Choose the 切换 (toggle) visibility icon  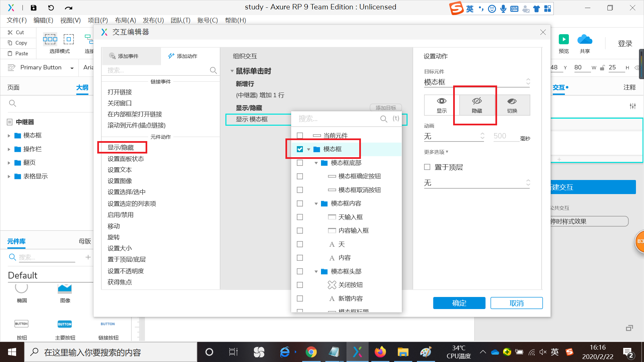pos(512,105)
